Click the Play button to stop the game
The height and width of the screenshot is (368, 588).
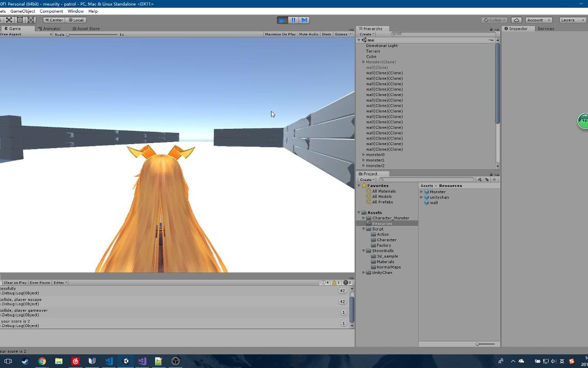click(282, 19)
